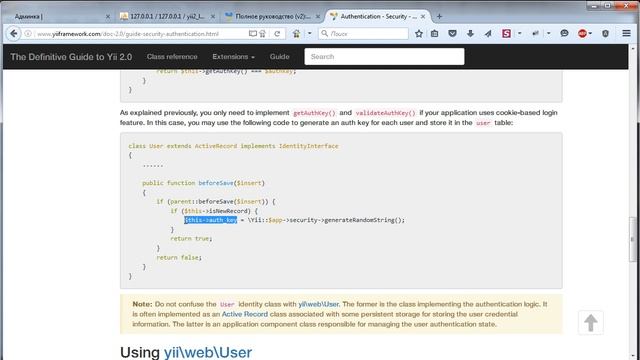Toggle reader view icon in address bar
This screenshot has height=360, width=640.
click(x=253, y=33)
